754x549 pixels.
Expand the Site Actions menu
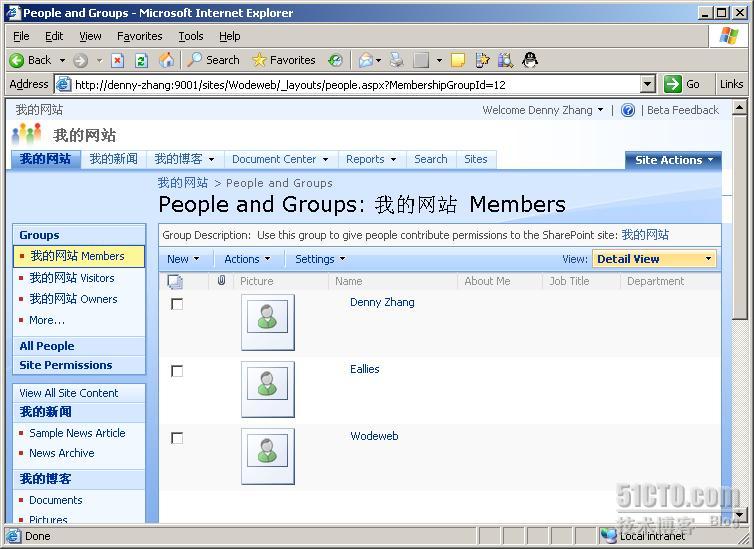(673, 160)
